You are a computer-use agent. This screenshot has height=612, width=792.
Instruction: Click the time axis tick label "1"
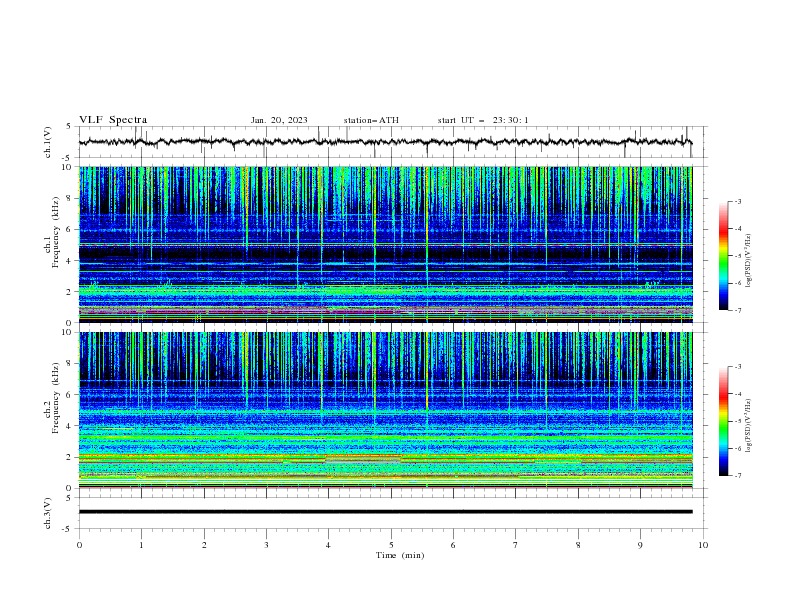click(x=141, y=545)
